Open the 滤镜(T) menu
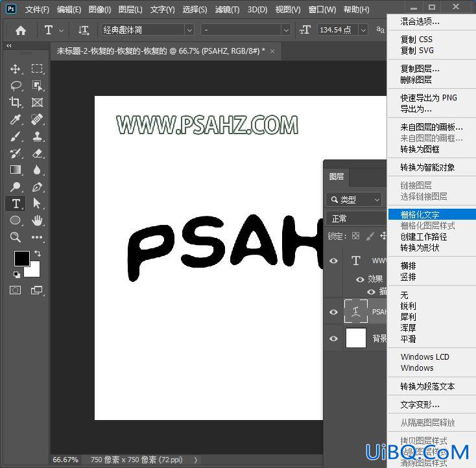 point(227,10)
